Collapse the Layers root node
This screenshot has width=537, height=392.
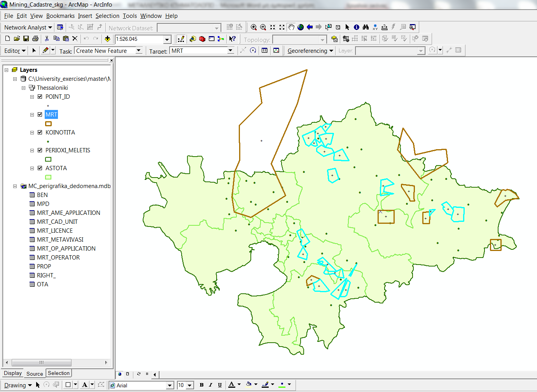[x=6, y=70]
